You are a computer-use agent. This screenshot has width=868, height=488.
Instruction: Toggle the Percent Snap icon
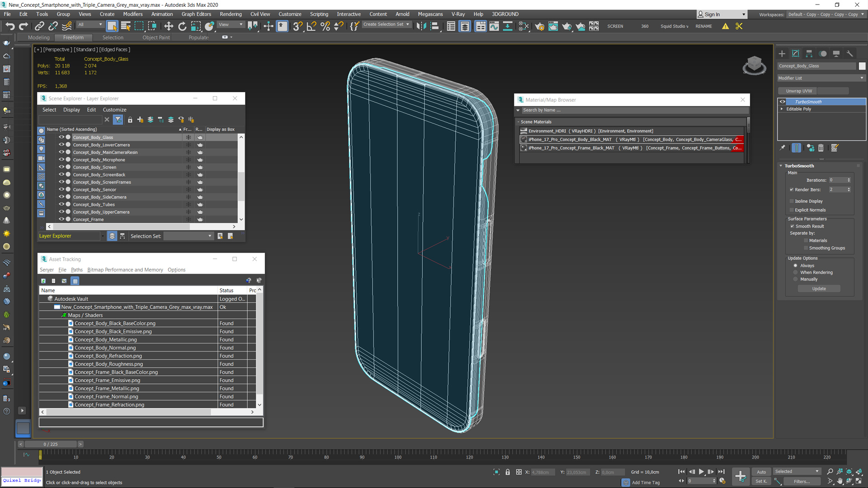pyautogui.click(x=325, y=26)
